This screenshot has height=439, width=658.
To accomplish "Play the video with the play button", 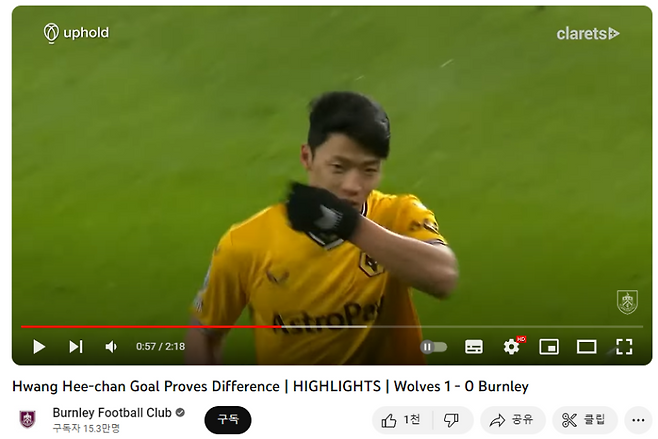I will (39, 347).
